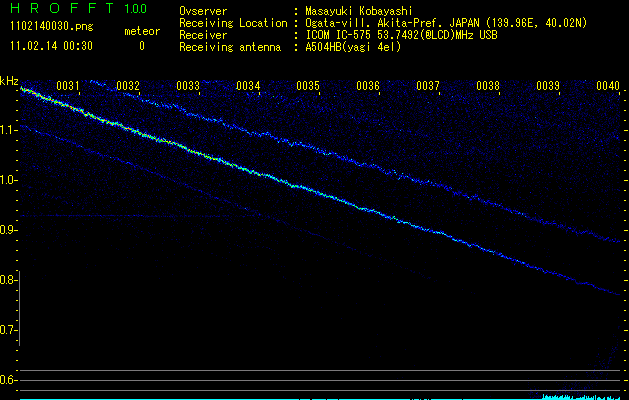Click the 0.9 frequency axis label
This screenshot has height=400, width=629.
click(8, 230)
